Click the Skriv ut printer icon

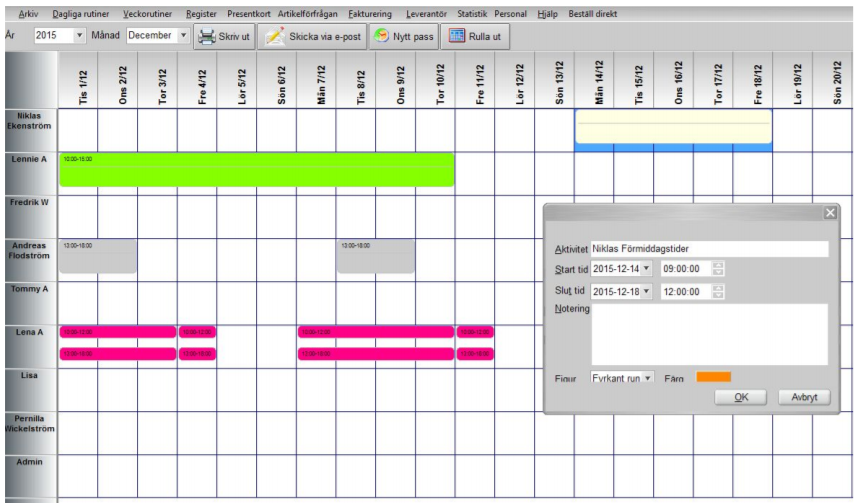206,36
